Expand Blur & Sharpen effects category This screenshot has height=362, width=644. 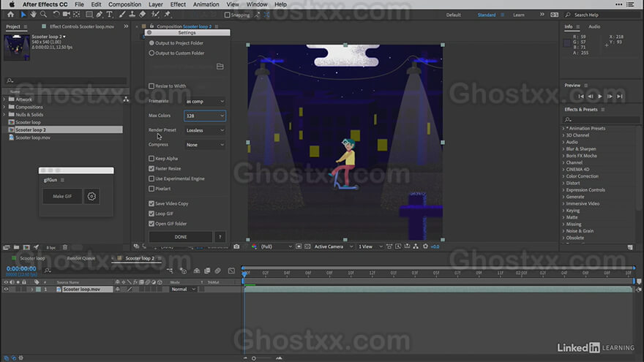tap(563, 149)
